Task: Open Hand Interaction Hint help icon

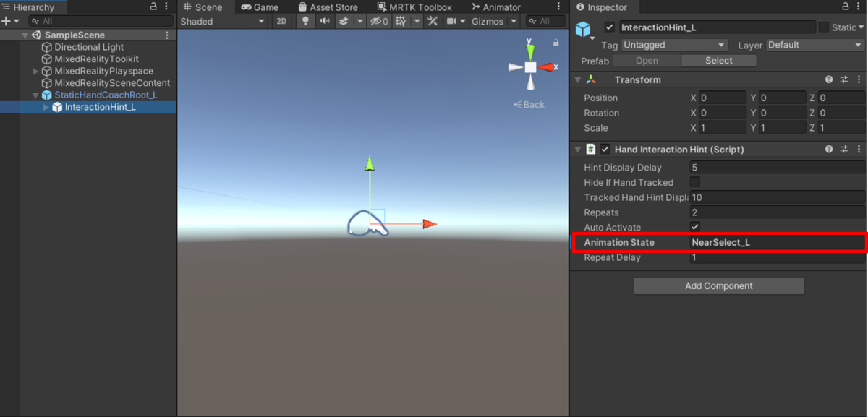Action: coord(830,149)
